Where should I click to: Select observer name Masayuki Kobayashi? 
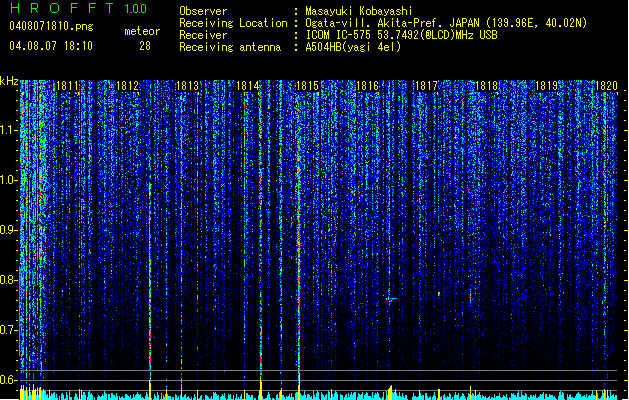359,11
